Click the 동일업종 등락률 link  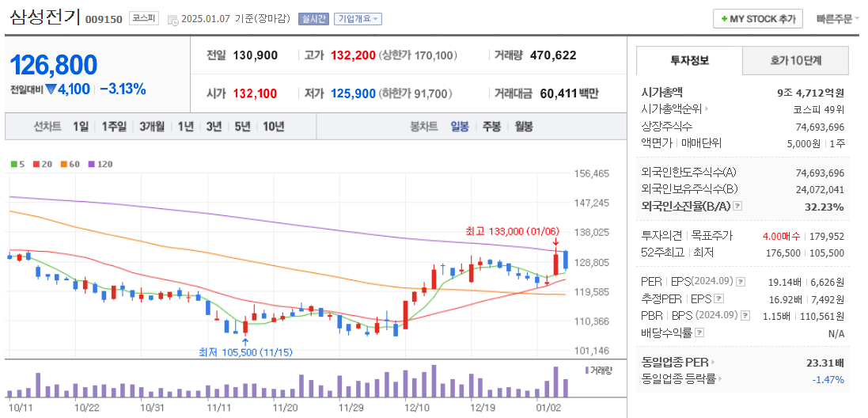pos(678,379)
